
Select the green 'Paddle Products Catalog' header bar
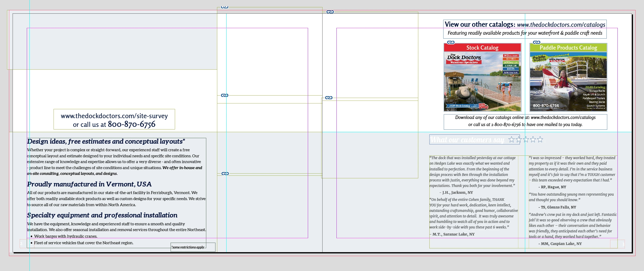[568, 48]
